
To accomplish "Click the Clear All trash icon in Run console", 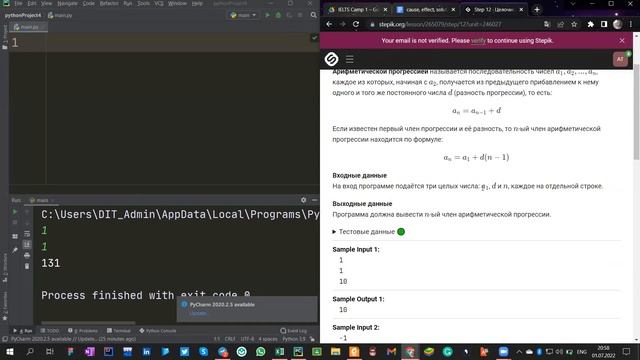I will tap(27, 266).
